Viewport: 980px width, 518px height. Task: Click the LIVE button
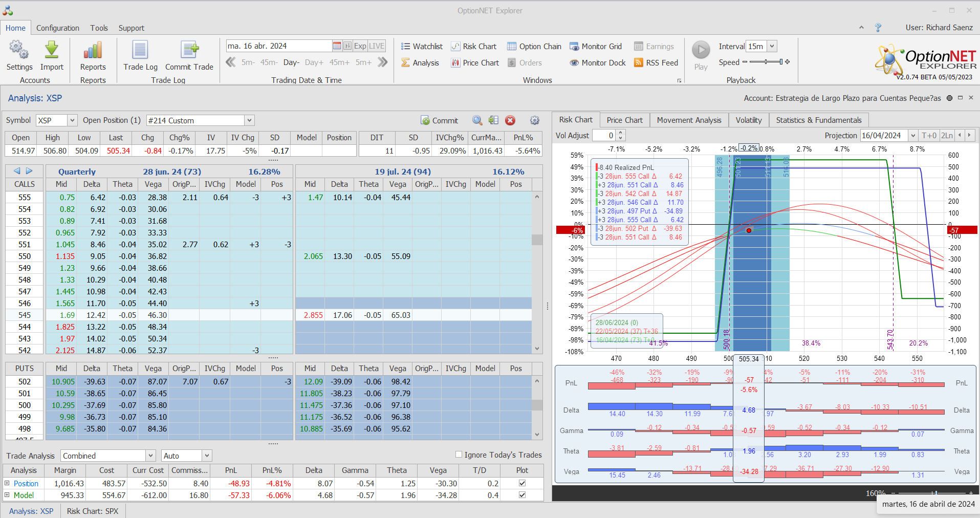point(377,46)
